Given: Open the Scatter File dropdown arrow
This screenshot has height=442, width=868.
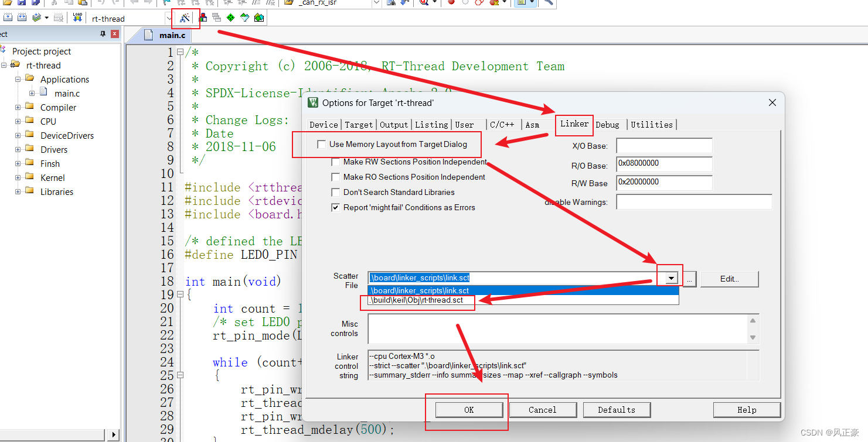Looking at the screenshot, I should [669, 277].
